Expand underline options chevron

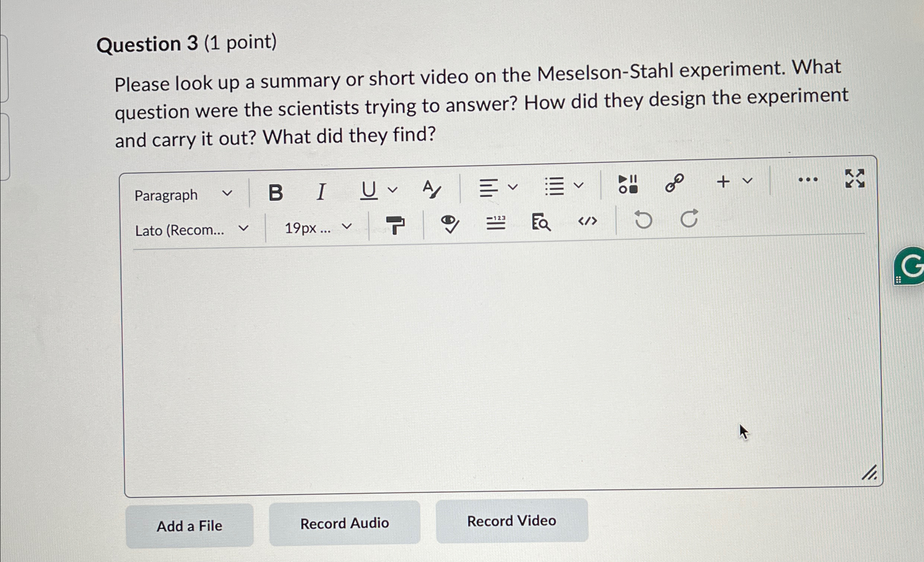click(x=392, y=190)
